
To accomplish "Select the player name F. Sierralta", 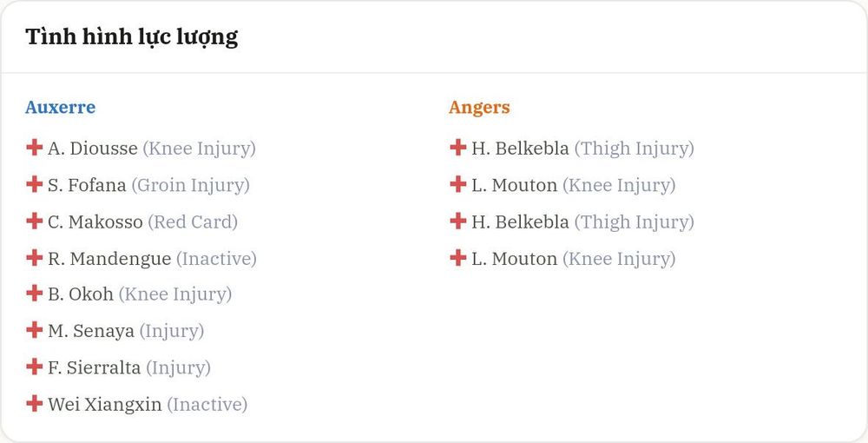I will pos(94,367).
